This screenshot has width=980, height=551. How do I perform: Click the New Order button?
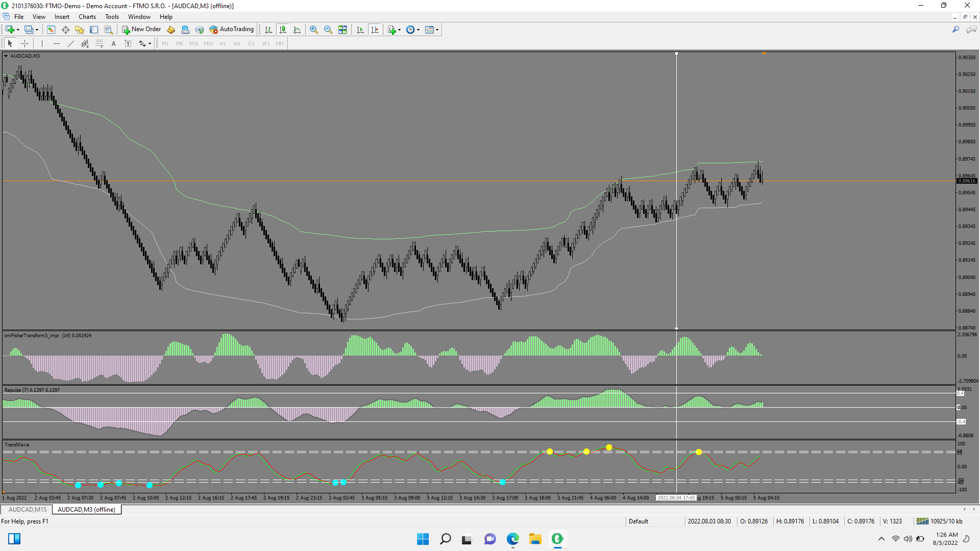pyautogui.click(x=141, y=30)
